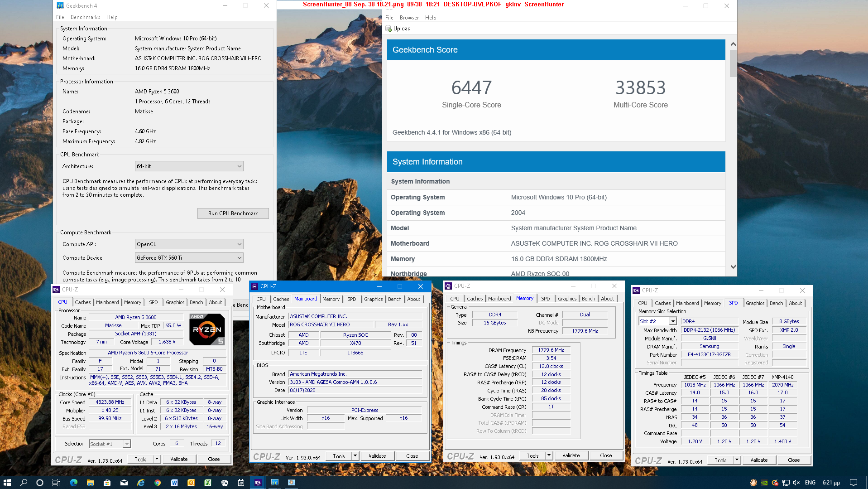Viewport: 868px width, 489px height.
Task: Open the Selection Socket #1 dropdown
Action: (x=110, y=444)
